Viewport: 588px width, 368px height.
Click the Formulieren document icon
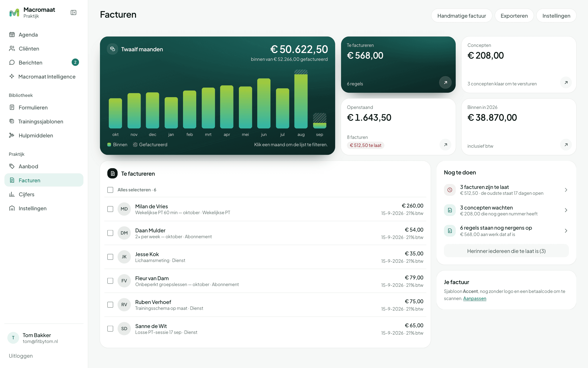[12, 107]
